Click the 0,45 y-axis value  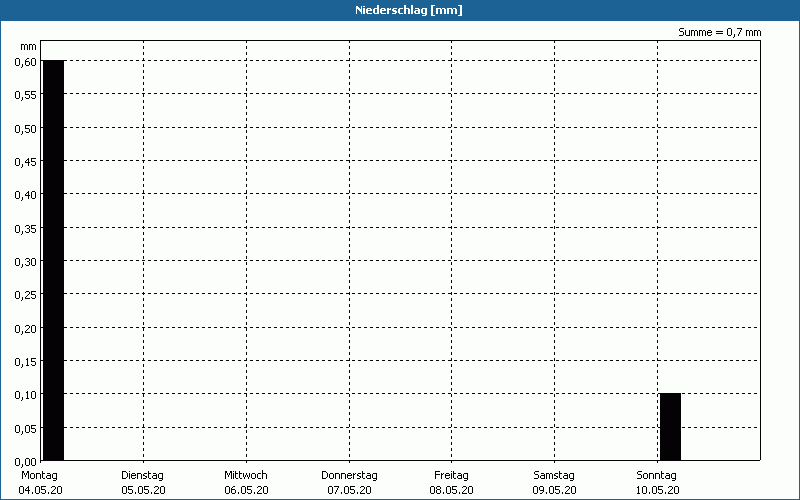pos(26,162)
